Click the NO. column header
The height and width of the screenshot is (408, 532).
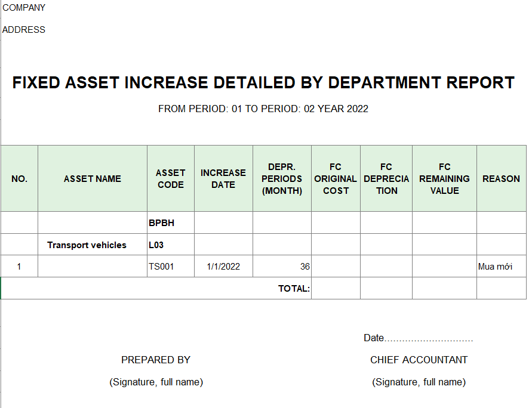point(19,179)
